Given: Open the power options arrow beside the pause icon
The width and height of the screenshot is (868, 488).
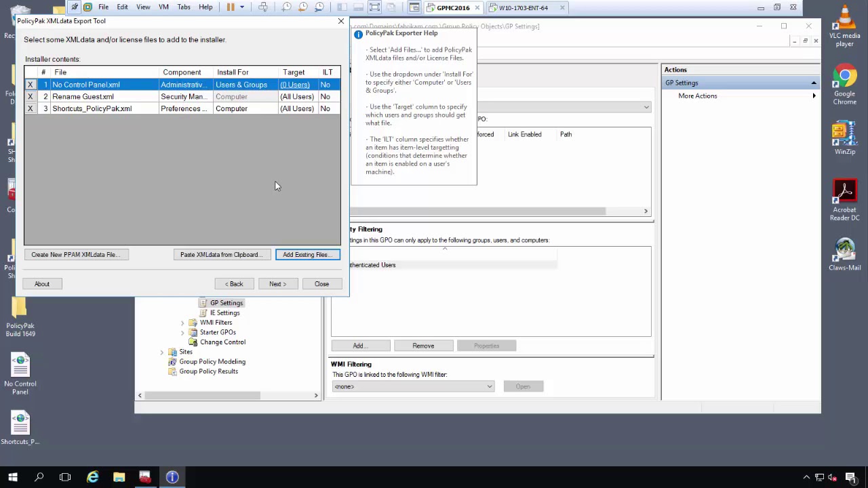Looking at the screenshot, I should pyautogui.click(x=241, y=7).
